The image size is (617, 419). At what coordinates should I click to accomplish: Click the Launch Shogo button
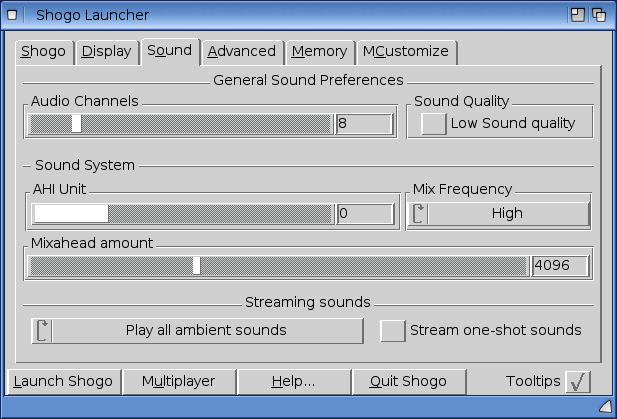click(63, 382)
